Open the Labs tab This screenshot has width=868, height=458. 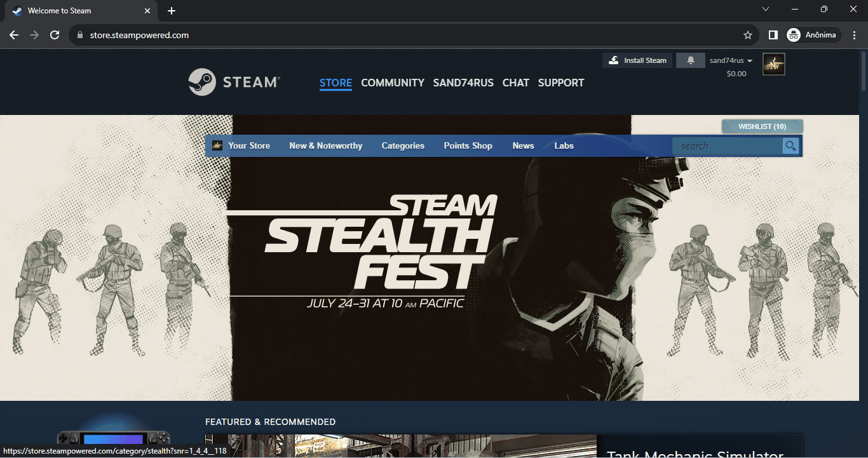tap(564, 145)
